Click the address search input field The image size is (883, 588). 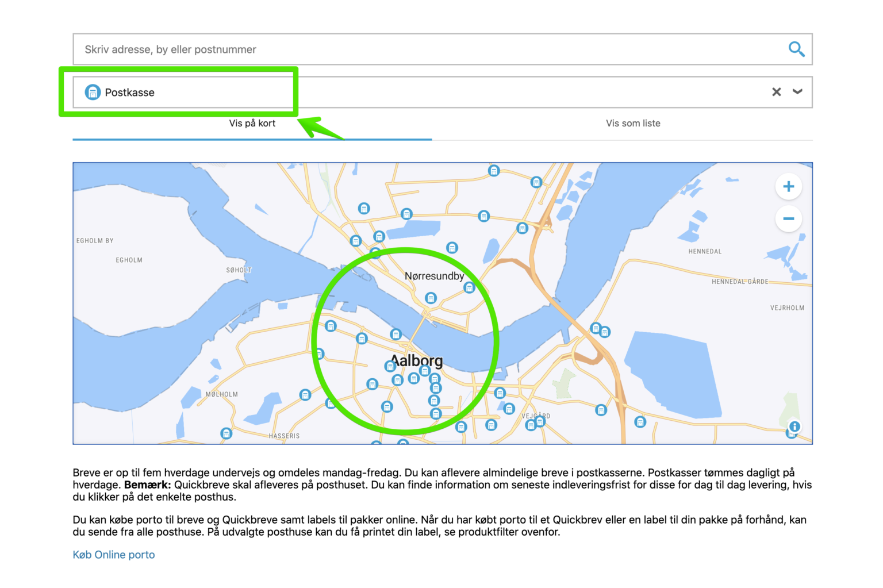point(402,49)
